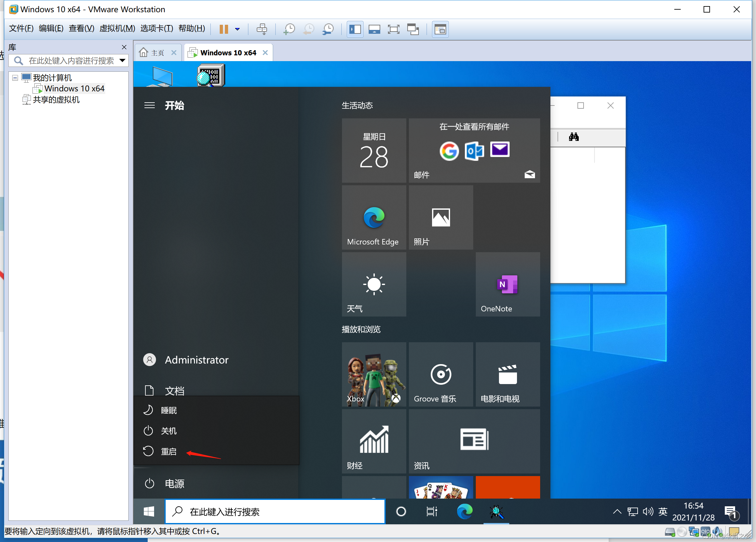Click 重启 in the power menu
Screen dimensions: 756x542
click(169, 451)
